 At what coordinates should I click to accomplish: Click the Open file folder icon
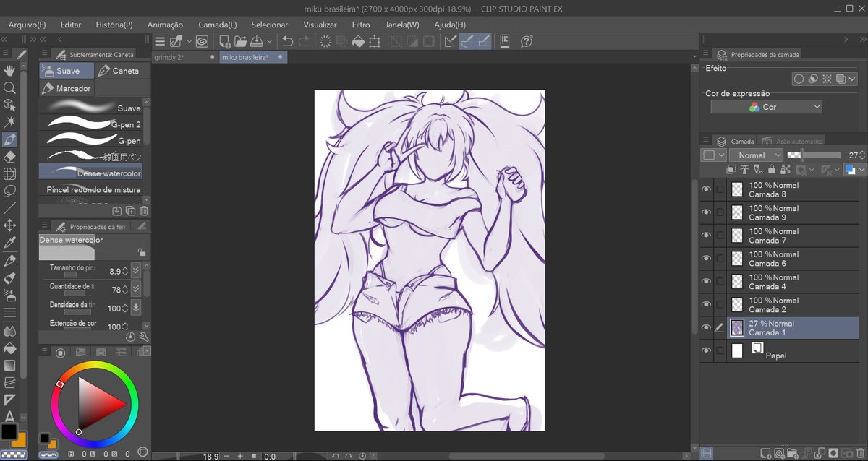(x=241, y=42)
